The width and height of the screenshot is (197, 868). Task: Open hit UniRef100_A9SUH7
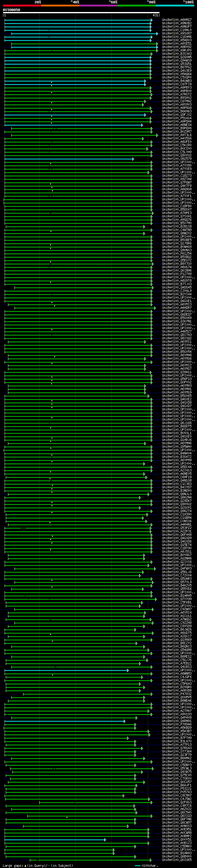coord(176,33)
